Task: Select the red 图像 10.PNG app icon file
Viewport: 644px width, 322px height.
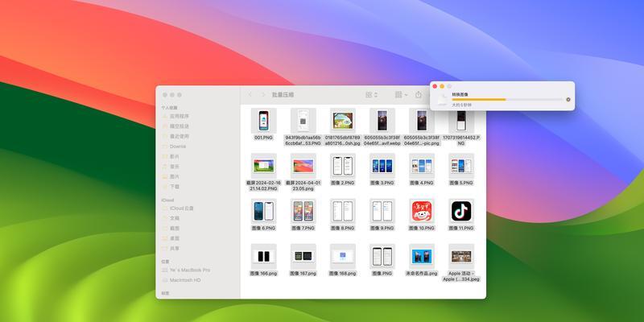Action: coord(422,211)
